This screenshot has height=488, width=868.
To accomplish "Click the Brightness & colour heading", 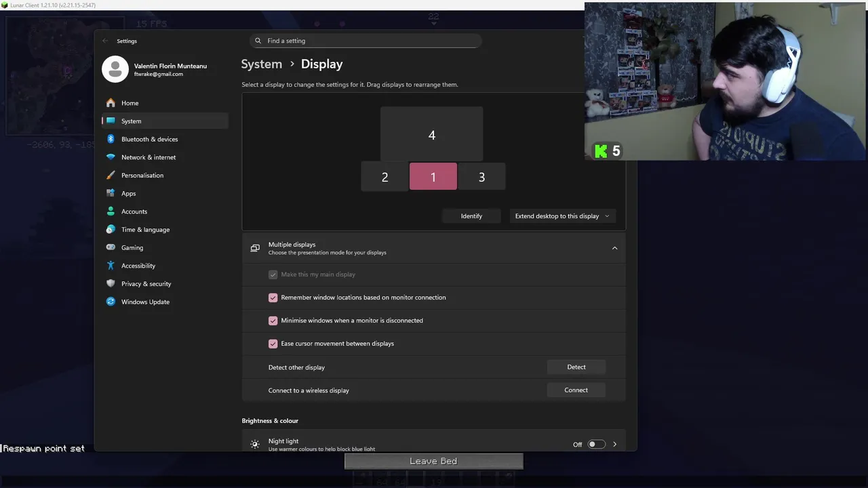I will pos(270,421).
